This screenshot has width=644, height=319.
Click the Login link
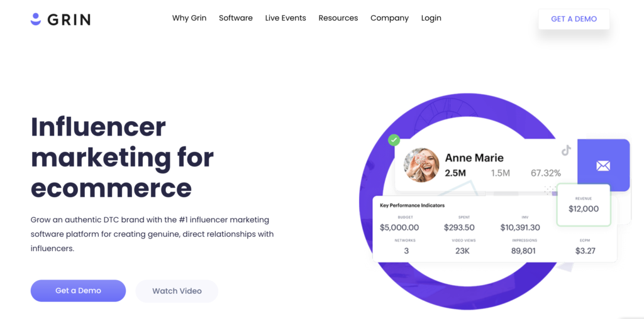[x=431, y=18]
